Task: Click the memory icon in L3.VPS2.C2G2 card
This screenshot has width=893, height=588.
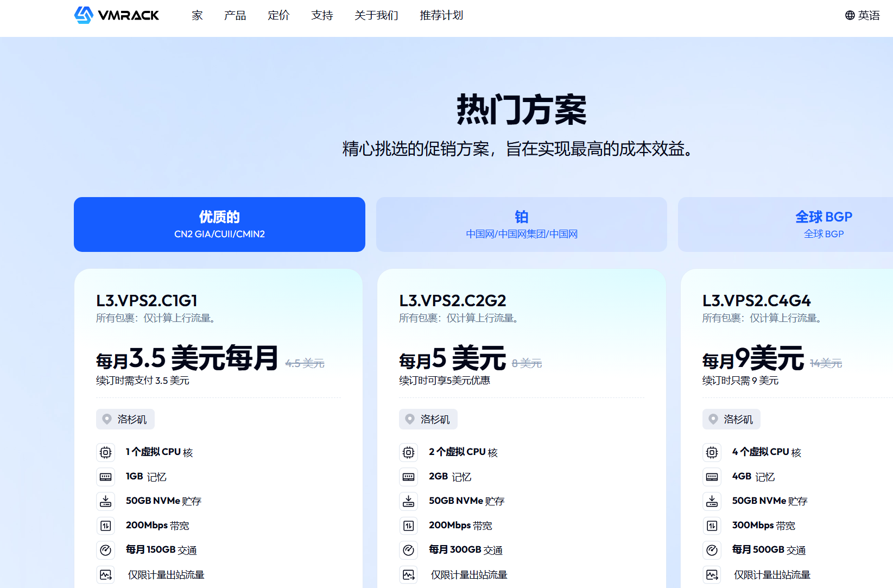Action: click(x=408, y=477)
